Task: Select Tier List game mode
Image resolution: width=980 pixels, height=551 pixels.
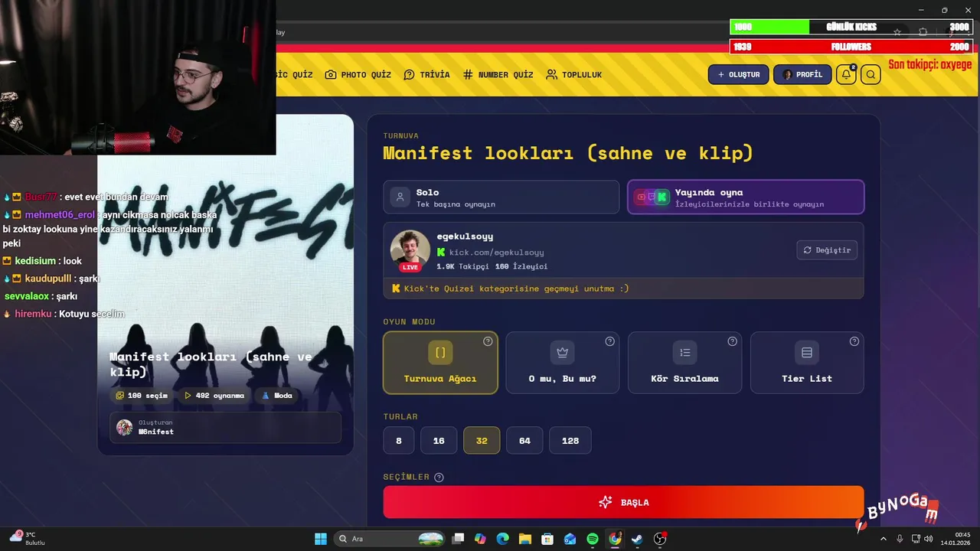Action: point(807,363)
